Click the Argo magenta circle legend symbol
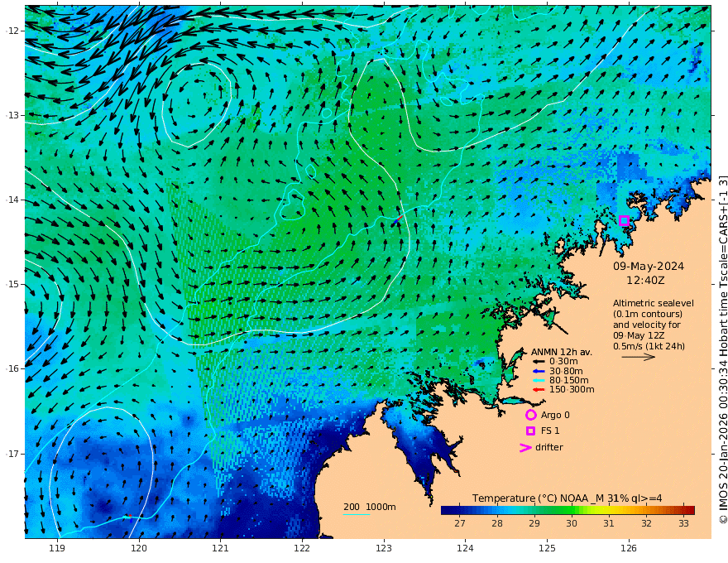 530,415
